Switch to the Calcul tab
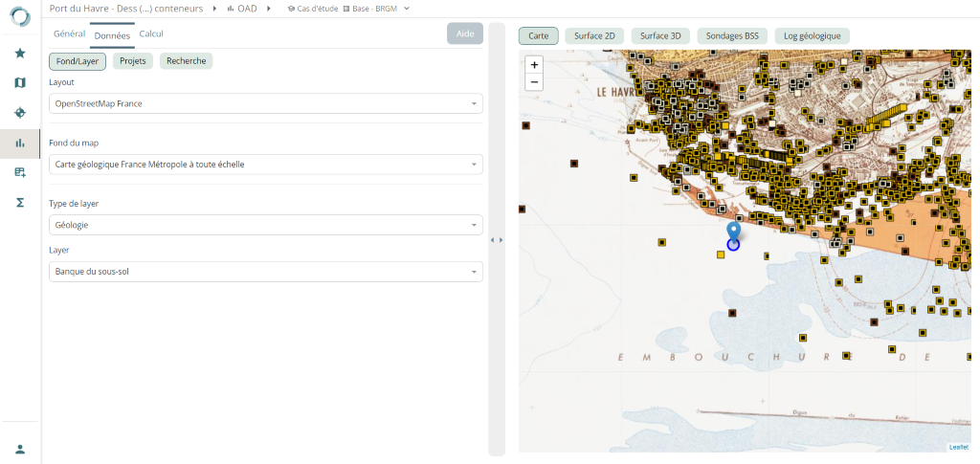The width and height of the screenshot is (980, 464). click(151, 33)
